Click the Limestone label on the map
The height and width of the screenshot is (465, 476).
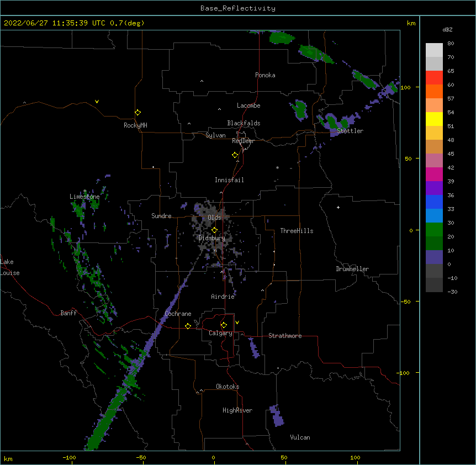[84, 197]
